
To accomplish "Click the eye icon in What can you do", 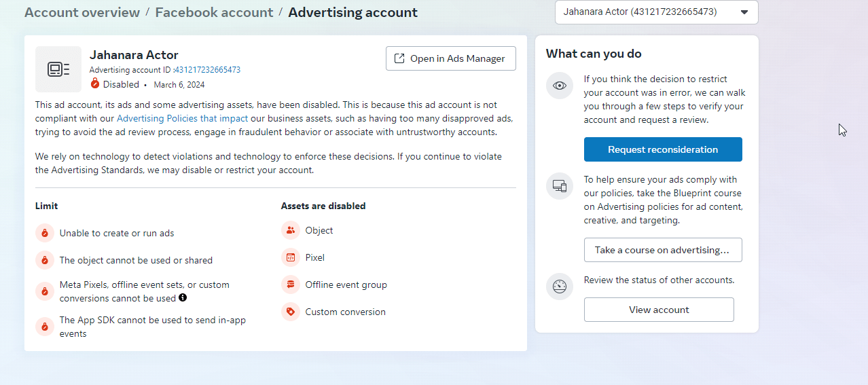I will click(x=560, y=86).
